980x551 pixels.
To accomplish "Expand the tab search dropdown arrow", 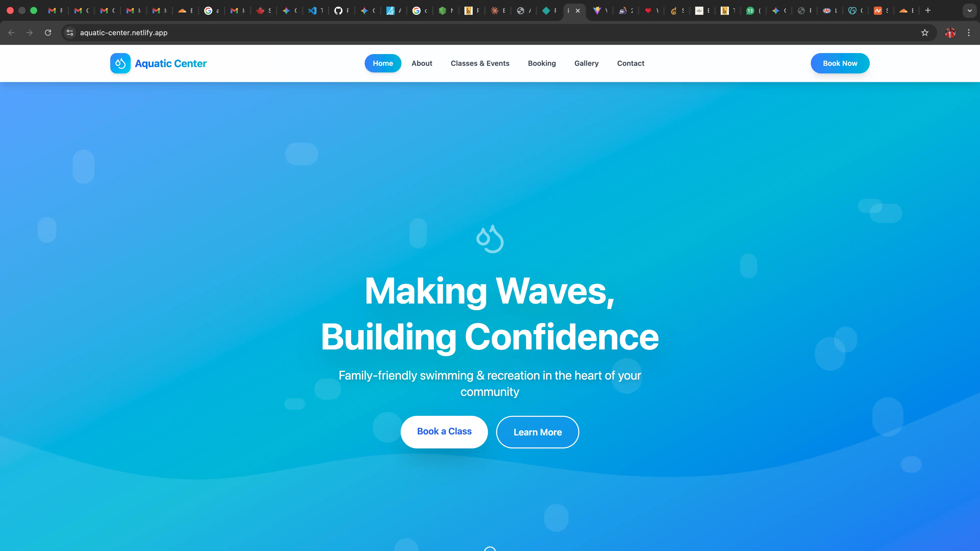I will (969, 11).
